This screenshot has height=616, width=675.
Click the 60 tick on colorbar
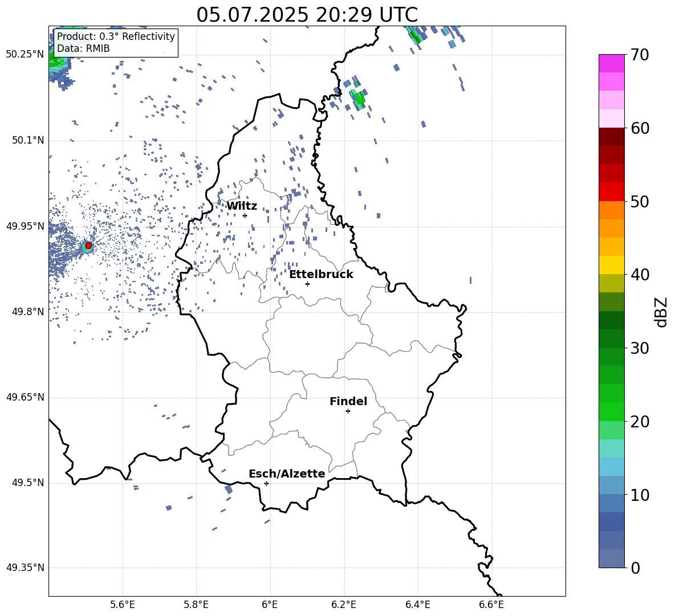[640, 128]
